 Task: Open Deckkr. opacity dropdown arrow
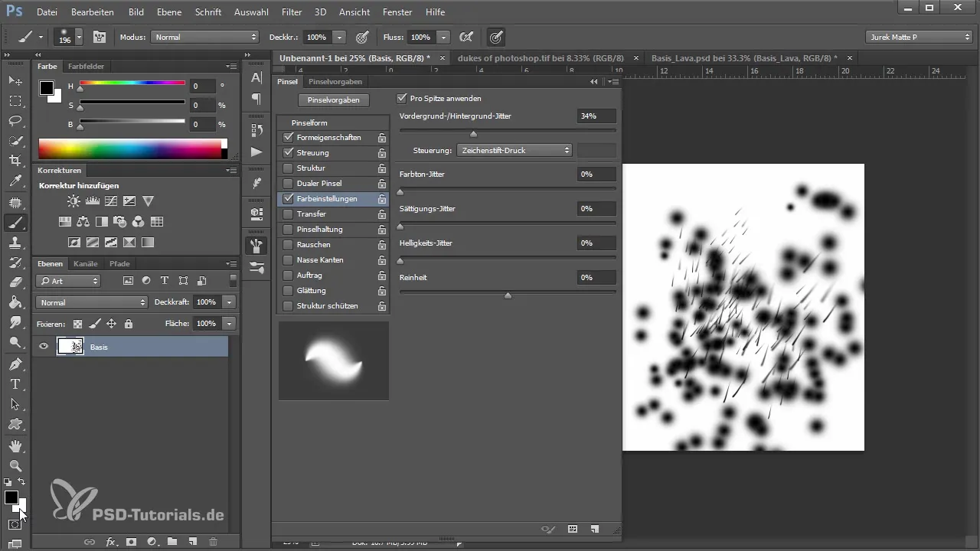(x=339, y=37)
